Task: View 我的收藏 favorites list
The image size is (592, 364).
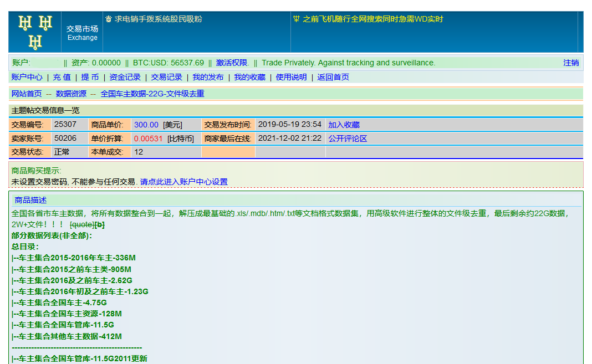Action: (x=251, y=77)
